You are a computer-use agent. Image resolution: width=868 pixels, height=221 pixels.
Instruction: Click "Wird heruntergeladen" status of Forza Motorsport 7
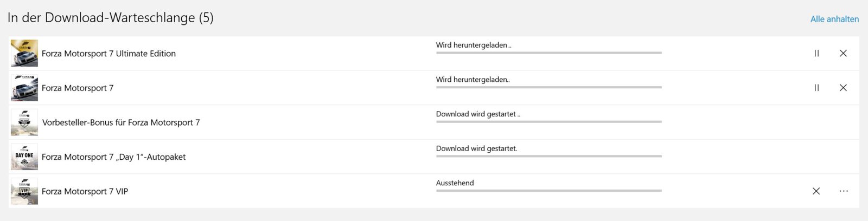473,80
